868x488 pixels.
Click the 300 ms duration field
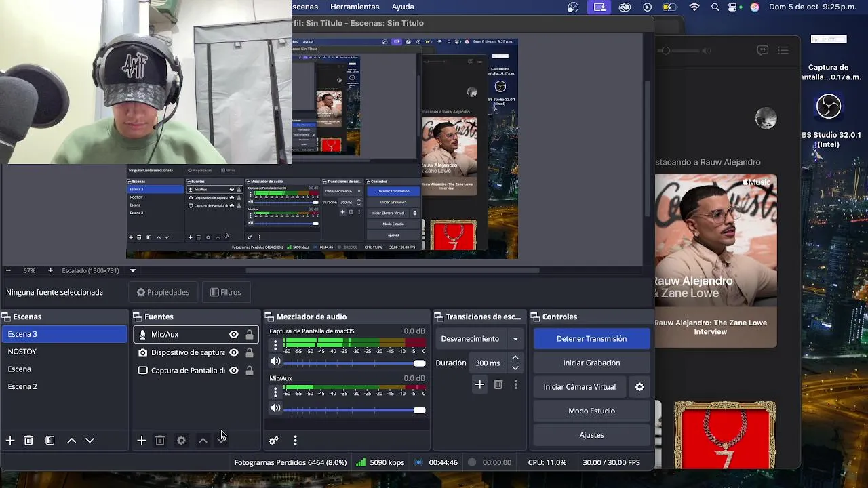488,363
